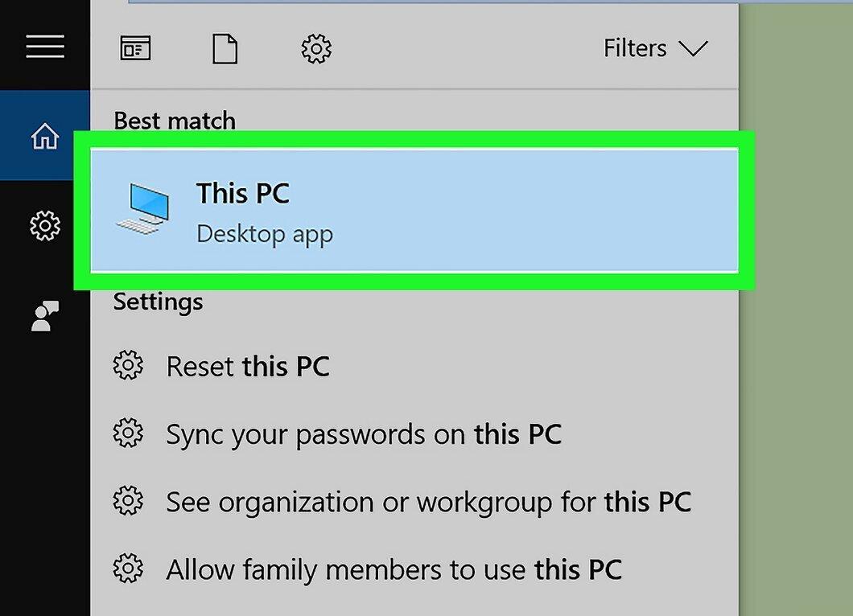Click the gear beside Sync your passwords

tap(129, 433)
